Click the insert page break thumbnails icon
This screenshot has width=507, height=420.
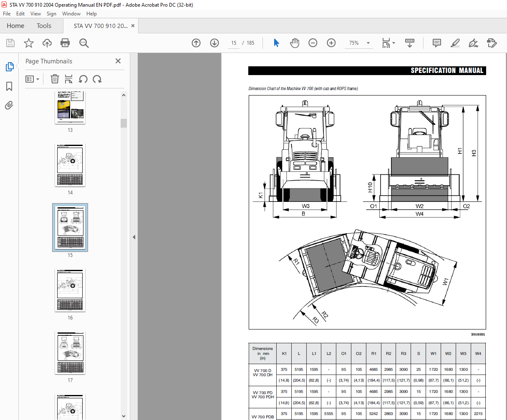click(69, 79)
